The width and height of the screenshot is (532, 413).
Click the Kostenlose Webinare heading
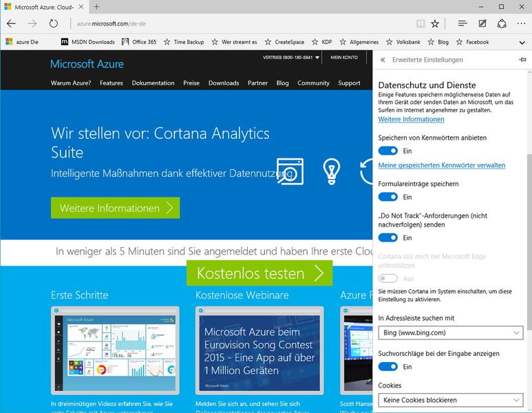pos(242,295)
